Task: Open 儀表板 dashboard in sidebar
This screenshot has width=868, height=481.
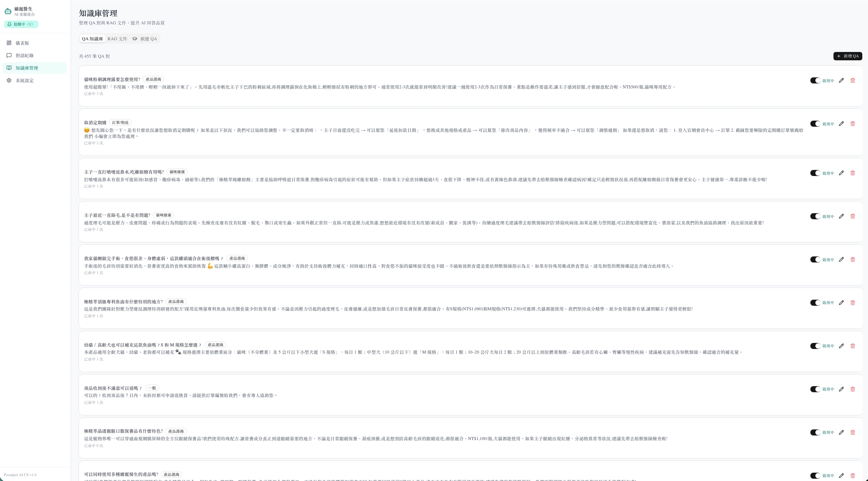Action: coord(35,43)
